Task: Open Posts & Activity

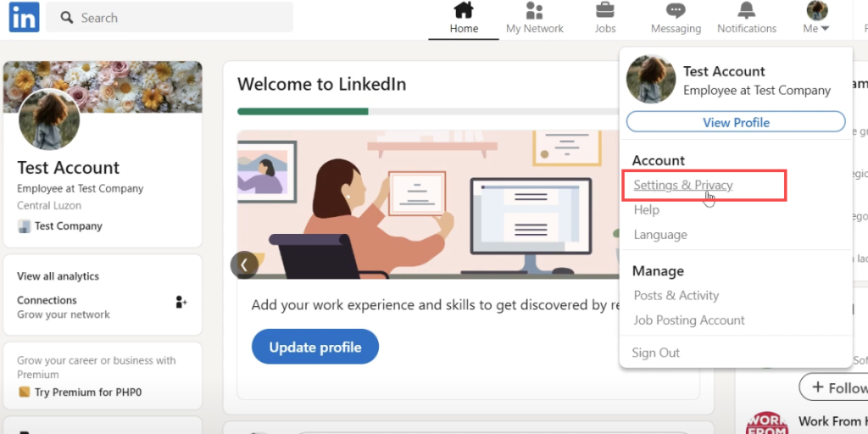Action: pos(676,296)
